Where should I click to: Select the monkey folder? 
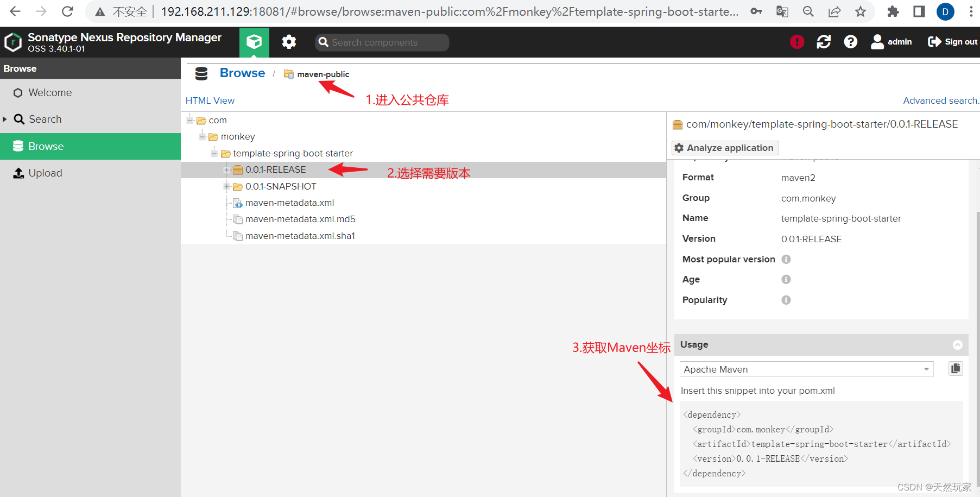pos(238,136)
